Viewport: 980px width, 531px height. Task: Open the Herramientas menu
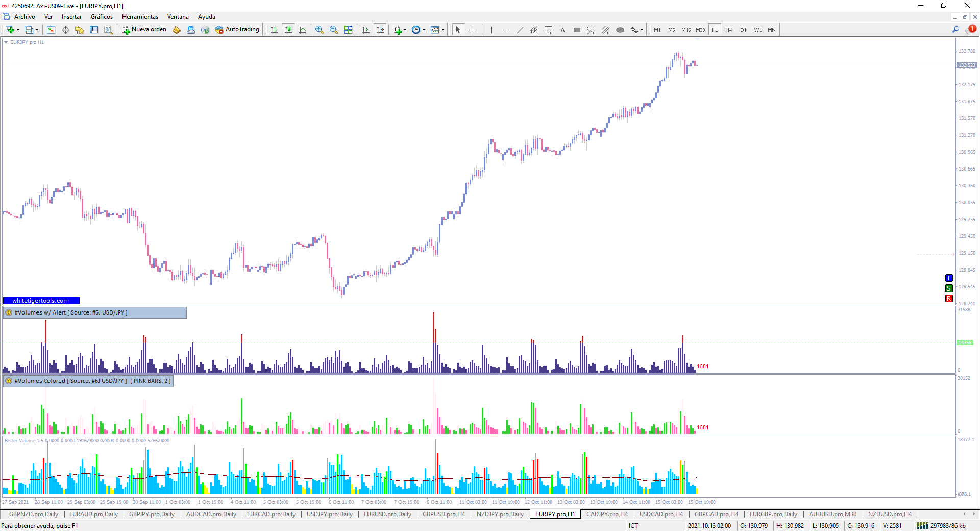click(x=140, y=17)
